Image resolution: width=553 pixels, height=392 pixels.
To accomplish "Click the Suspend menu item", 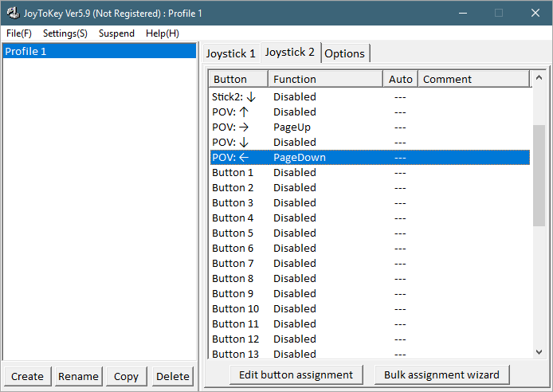I will click(x=116, y=33).
